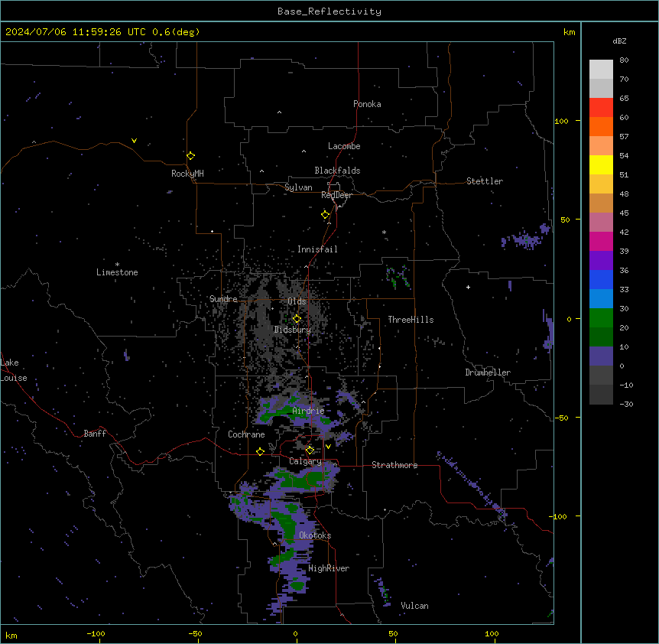Viewport: 659px width, 644px height.
Task: Click the Strathmore town label
Action: pos(394,465)
